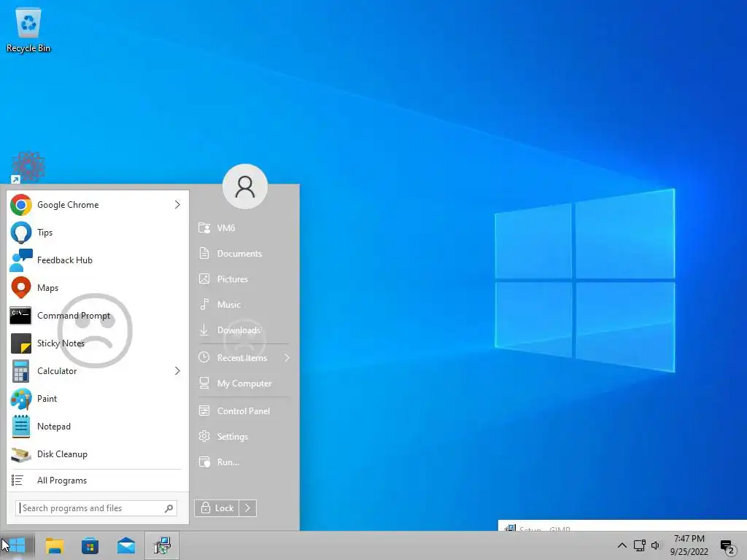The height and width of the screenshot is (560, 747).
Task: Open the Mail app on the taskbar
Action: pyautogui.click(x=126, y=545)
